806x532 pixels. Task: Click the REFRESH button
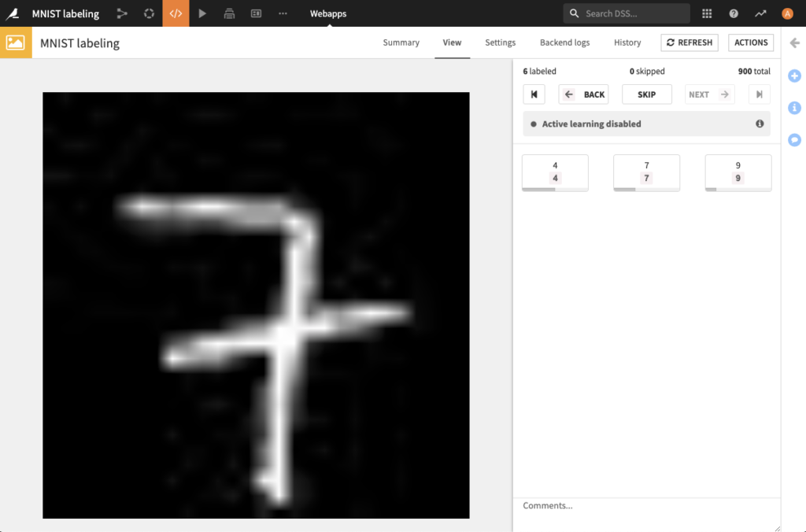(x=690, y=42)
